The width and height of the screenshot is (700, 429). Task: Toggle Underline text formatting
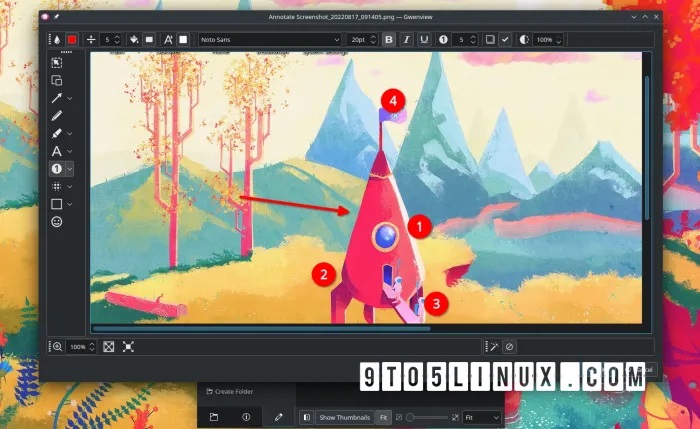click(x=424, y=40)
